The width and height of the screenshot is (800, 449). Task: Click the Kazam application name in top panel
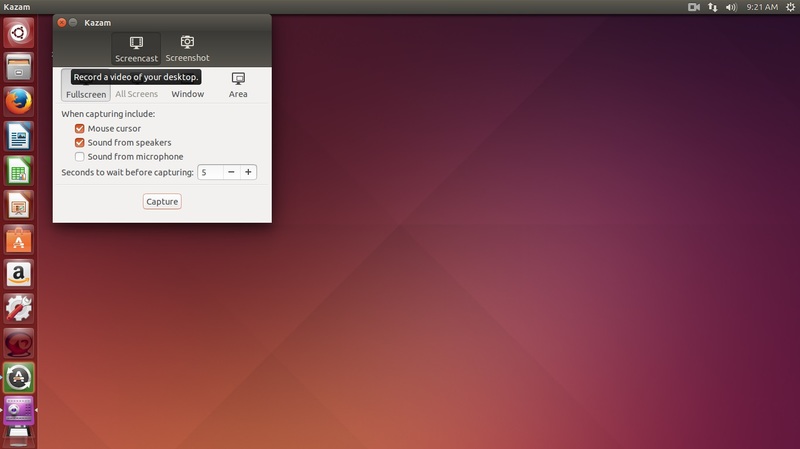coord(17,7)
